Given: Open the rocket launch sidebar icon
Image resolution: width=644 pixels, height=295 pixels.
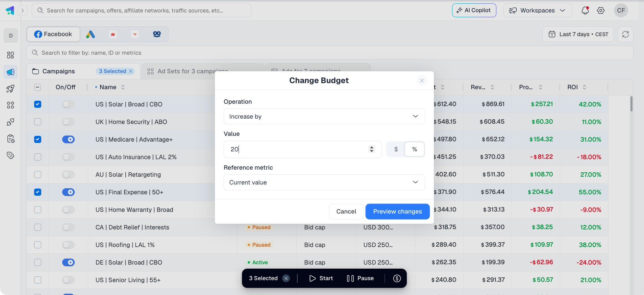Looking at the screenshot, I should coord(10,89).
